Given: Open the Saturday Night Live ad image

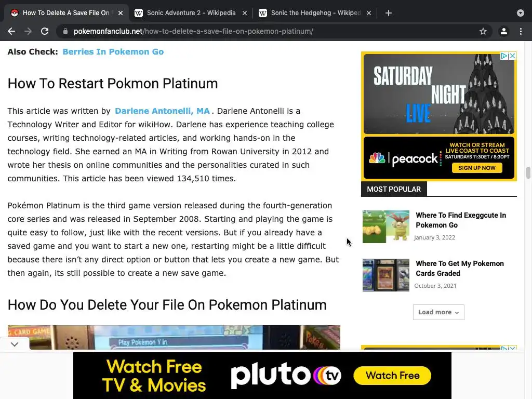Looking at the screenshot, I should 438,94.
